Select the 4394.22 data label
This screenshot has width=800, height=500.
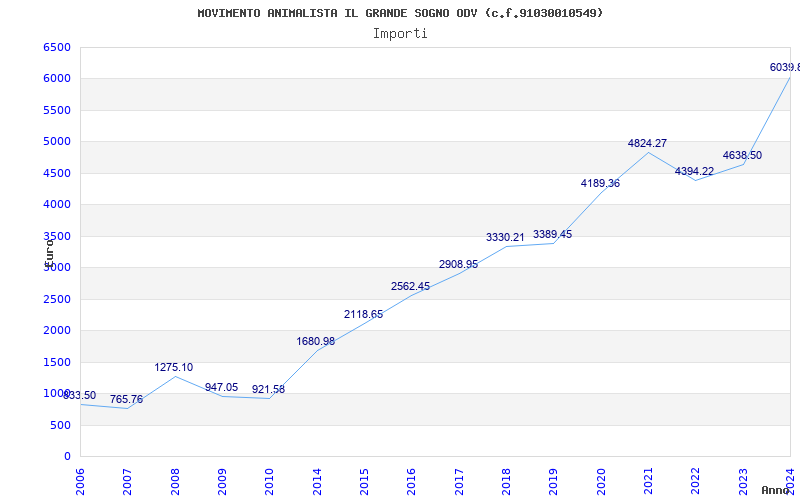click(x=694, y=171)
